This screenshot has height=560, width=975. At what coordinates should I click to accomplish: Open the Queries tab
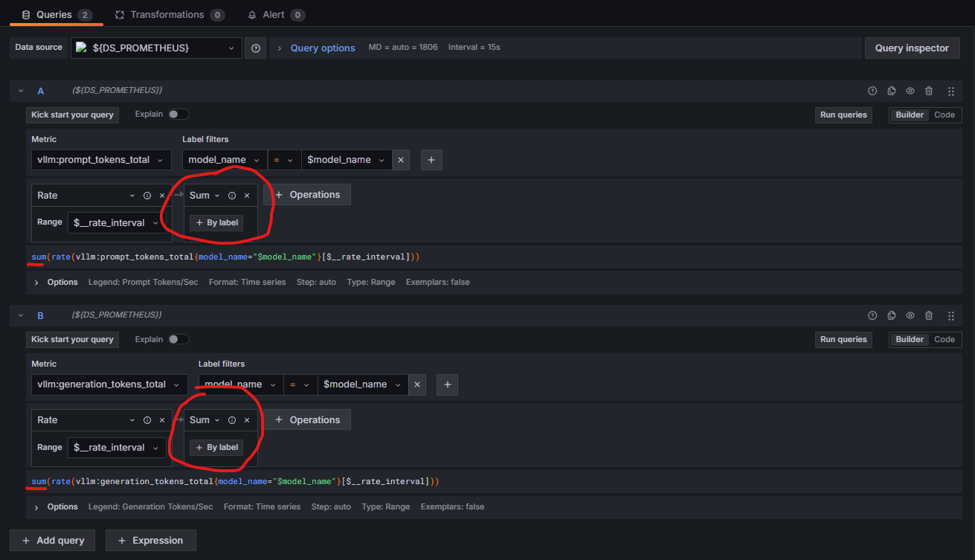[x=57, y=15]
